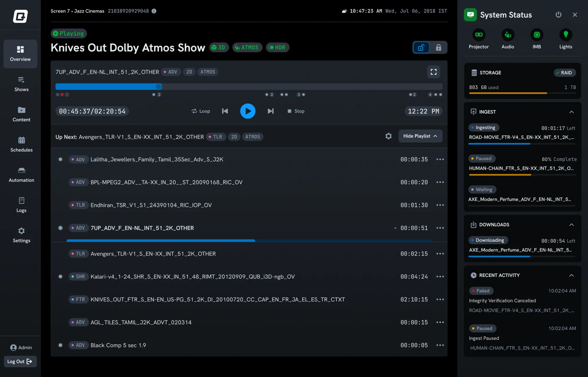The height and width of the screenshot is (377, 588).
Task: Open the IMB status icon
Action: coord(537,35)
